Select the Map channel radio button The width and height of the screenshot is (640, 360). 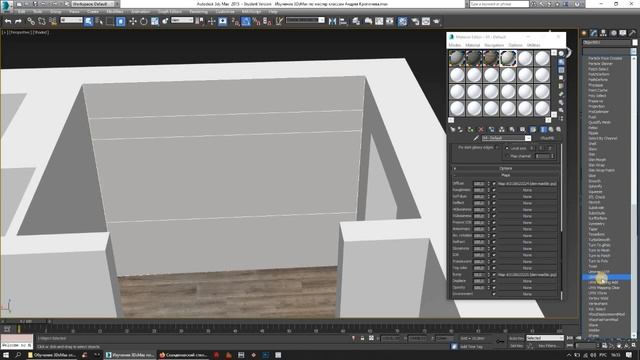[x=507, y=156]
